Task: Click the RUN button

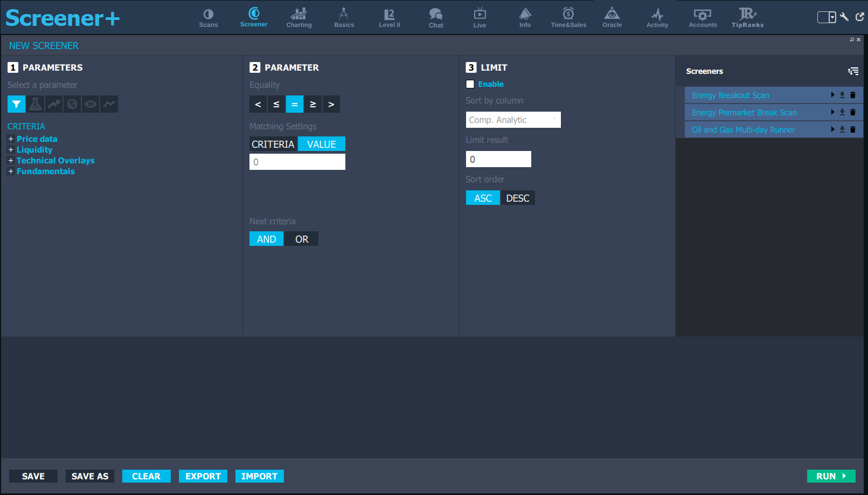Action: click(830, 476)
